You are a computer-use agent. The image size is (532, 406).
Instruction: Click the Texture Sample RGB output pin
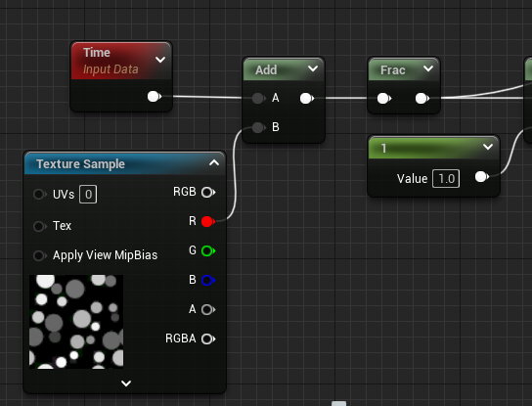[x=208, y=192]
